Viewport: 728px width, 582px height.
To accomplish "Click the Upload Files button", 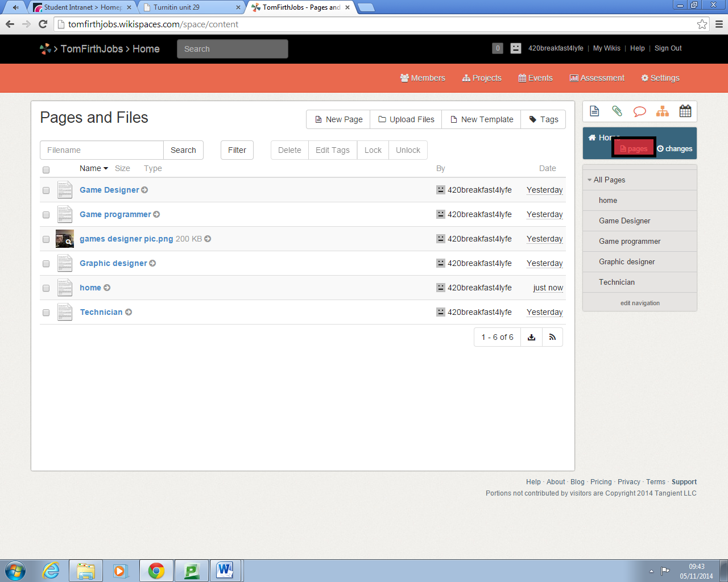I will 406,119.
